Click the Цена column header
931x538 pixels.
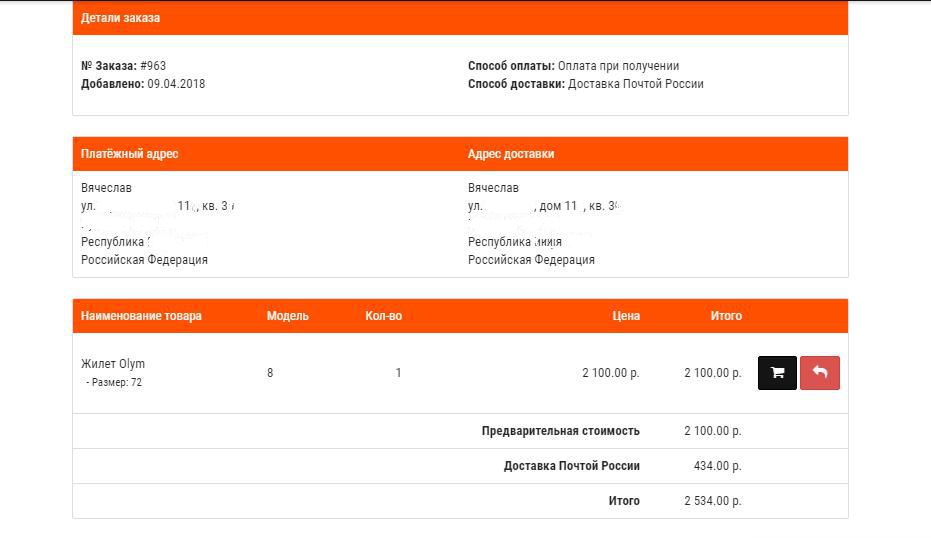coord(626,316)
